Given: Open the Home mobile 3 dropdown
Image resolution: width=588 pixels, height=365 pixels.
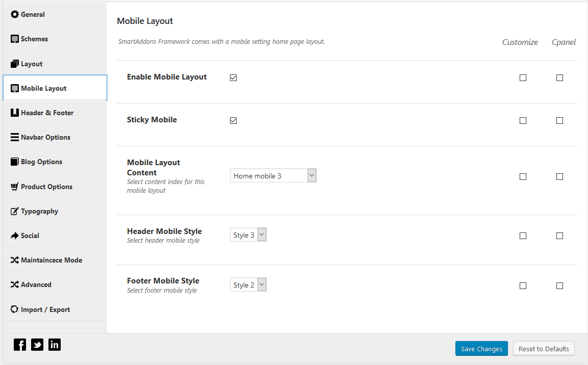Looking at the screenshot, I should coord(273,175).
